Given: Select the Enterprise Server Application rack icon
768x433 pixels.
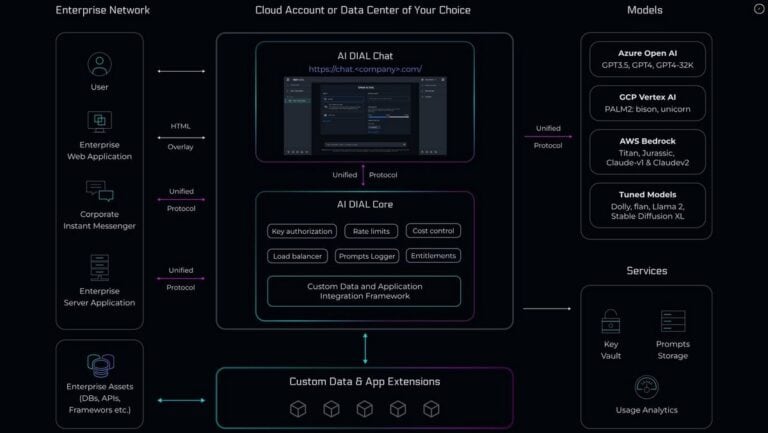Looking at the screenshot, I should point(99,267).
